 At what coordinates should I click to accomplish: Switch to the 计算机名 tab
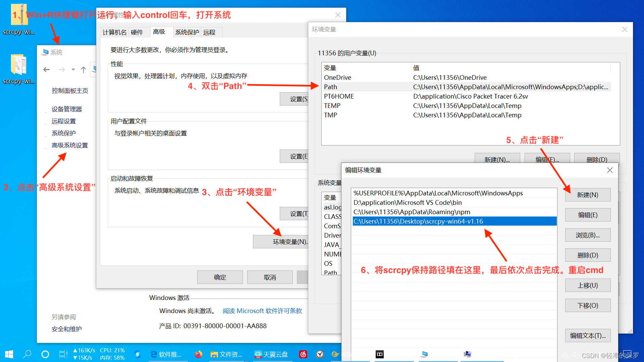point(114,32)
